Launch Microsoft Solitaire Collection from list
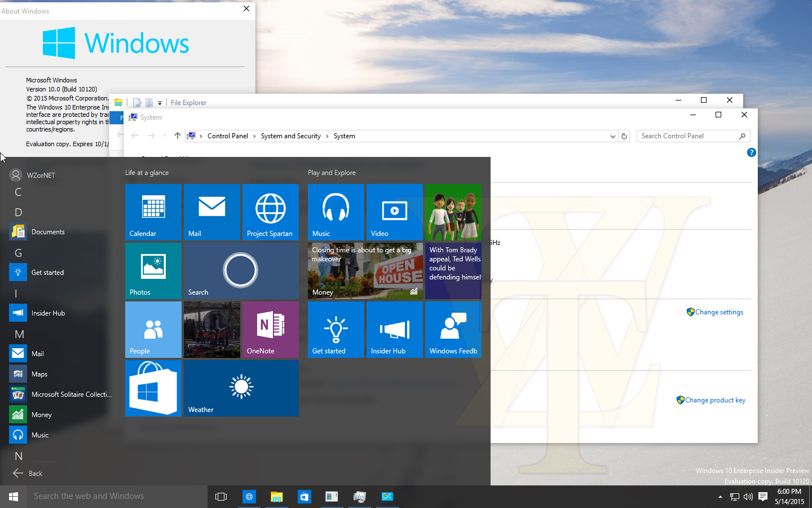This screenshot has width=812, height=508. [61, 395]
